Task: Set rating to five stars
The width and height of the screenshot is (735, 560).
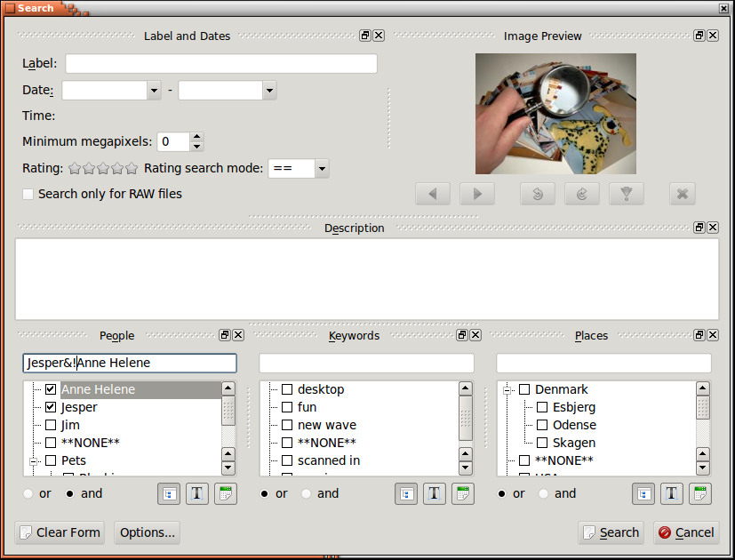Action: tap(132, 168)
